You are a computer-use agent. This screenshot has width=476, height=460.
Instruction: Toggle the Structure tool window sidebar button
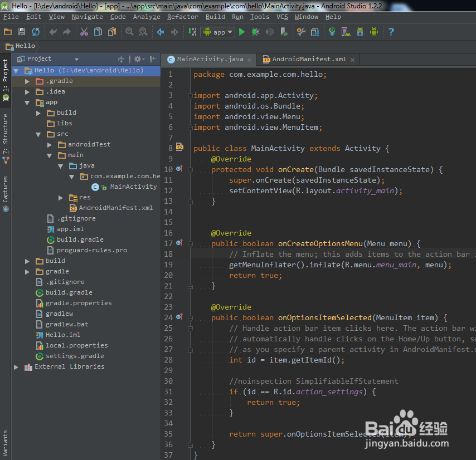[6, 138]
